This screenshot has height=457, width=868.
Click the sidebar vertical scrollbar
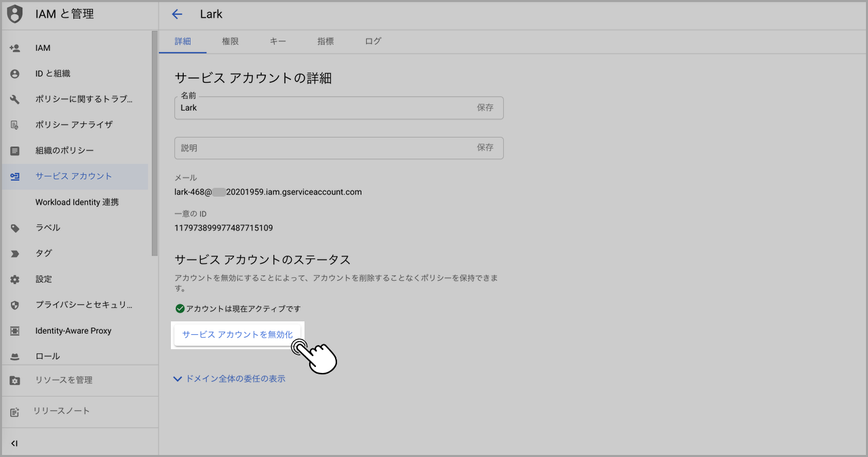pyautogui.click(x=155, y=143)
